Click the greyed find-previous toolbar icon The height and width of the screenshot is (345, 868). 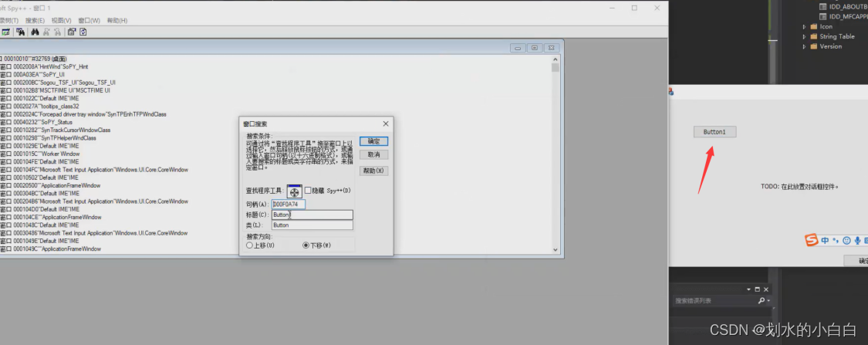click(x=57, y=32)
